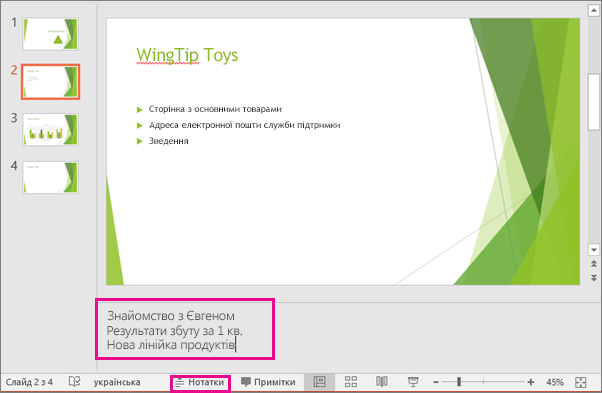Click the 'українська' language indicator
Viewport: 602px width, 393px height.
point(117,382)
